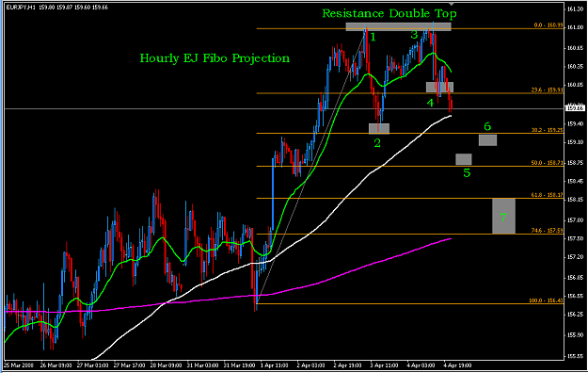This screenshot has width=588, height=373.
Task: Select the gray rectangle above label 2
Action: (379, 129)
